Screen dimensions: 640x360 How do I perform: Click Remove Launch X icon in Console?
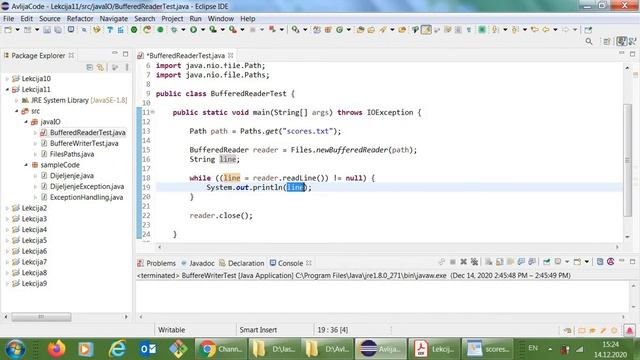[464, 262]
